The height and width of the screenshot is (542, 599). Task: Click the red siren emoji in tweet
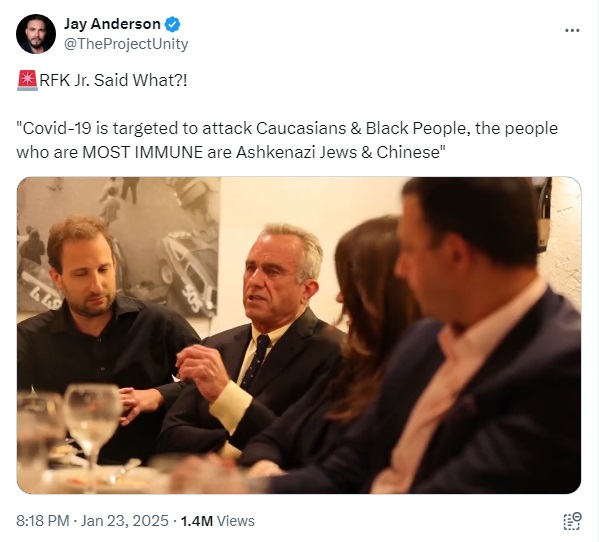[x=27, y=80]
